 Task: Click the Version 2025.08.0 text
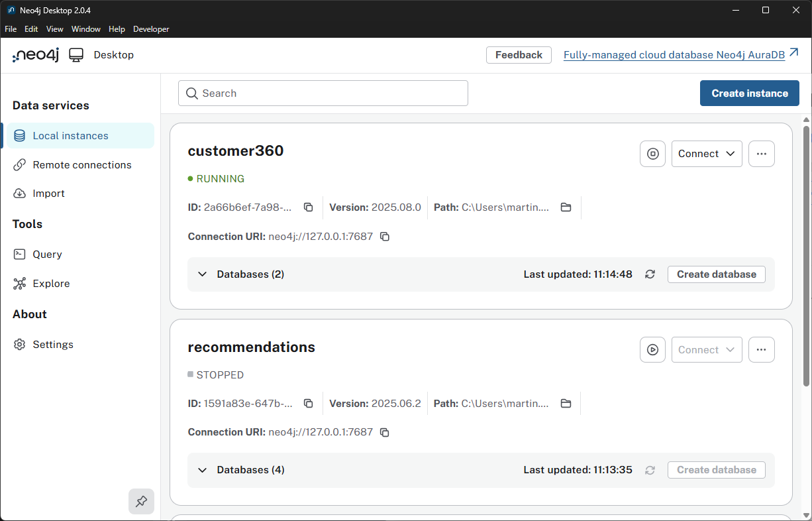pyautogui.click(x=375, y=207)
